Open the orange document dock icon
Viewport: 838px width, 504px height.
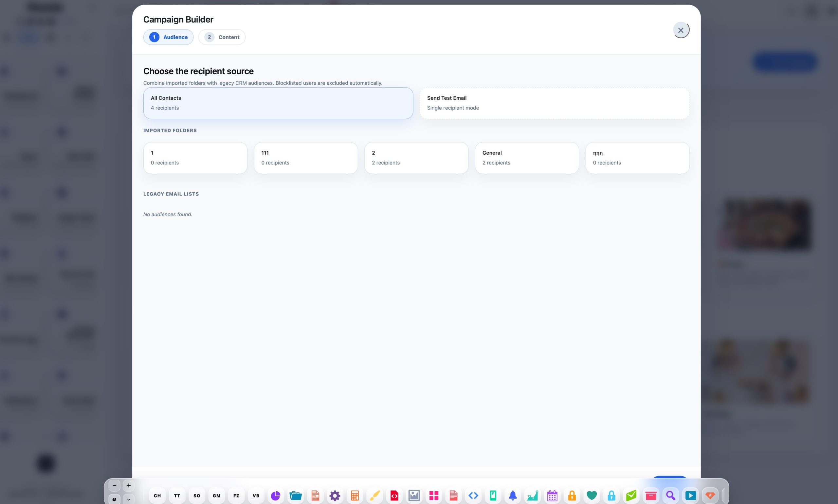(315, 495)
